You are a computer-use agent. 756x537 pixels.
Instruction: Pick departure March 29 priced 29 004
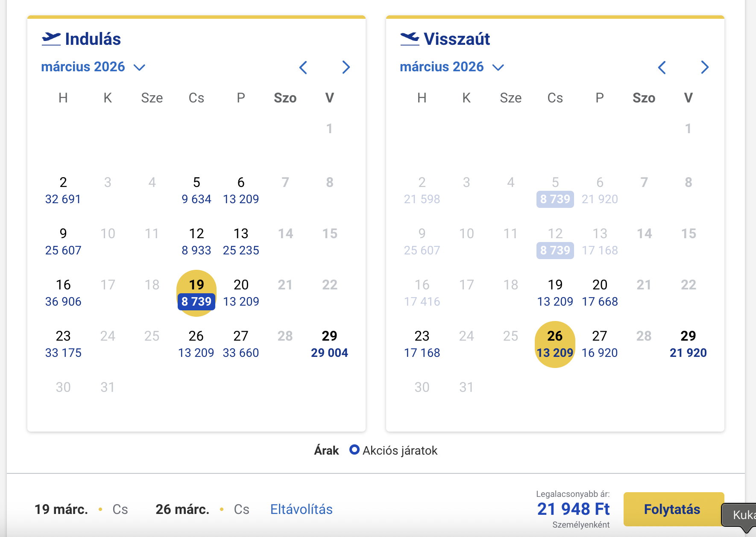(x=329, y=344)
